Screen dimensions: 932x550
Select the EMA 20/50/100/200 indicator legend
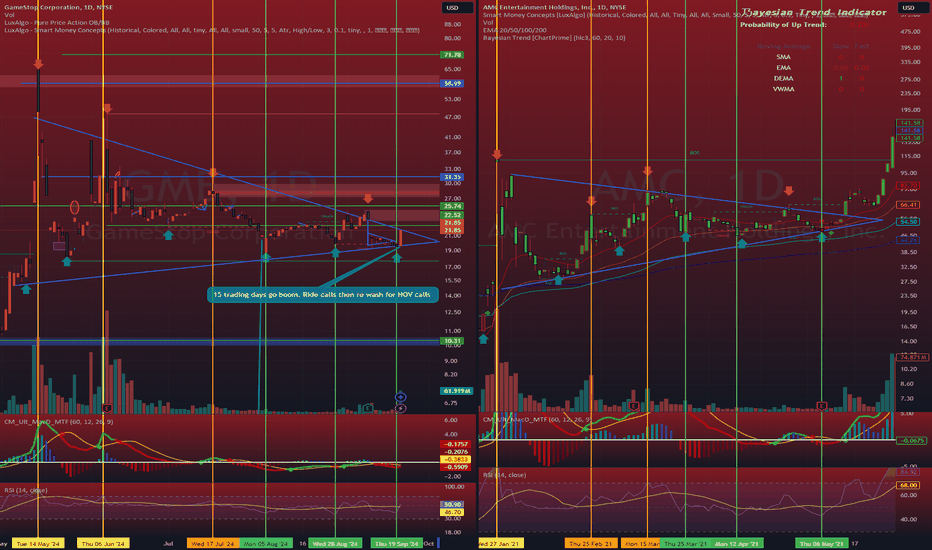(x=516, y=30)
